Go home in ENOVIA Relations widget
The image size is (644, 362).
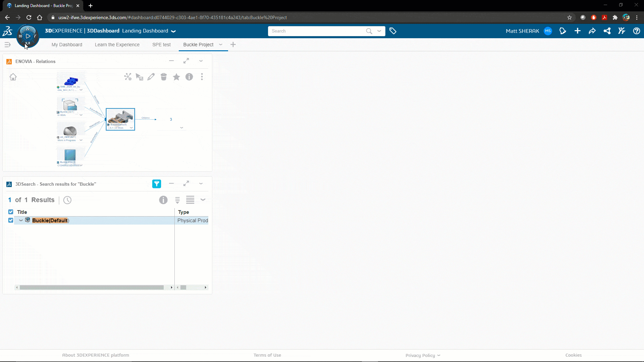(x=13, y=77)
